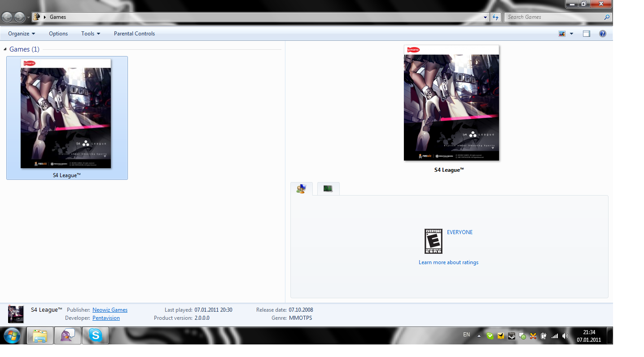The height and width of the screenshot is (357, 644).
Task: Click the Games breadcrumb in address bar
Action: (58, 17)
